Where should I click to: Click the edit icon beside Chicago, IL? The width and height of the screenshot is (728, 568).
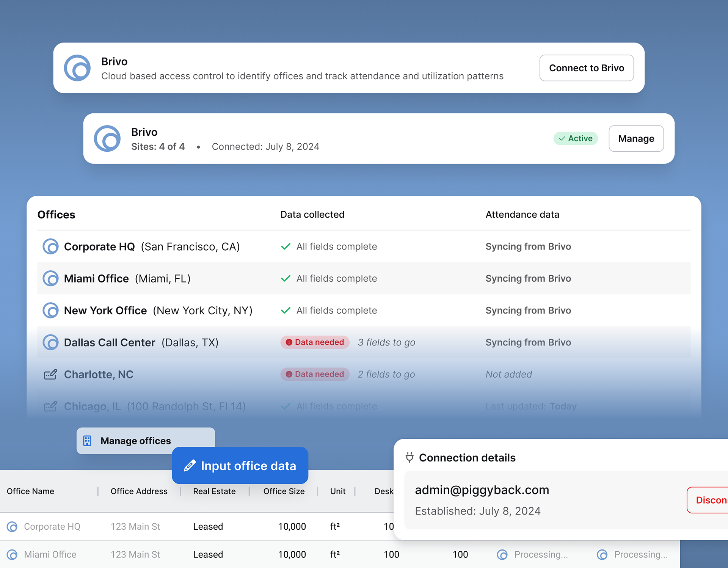[50, 406]
